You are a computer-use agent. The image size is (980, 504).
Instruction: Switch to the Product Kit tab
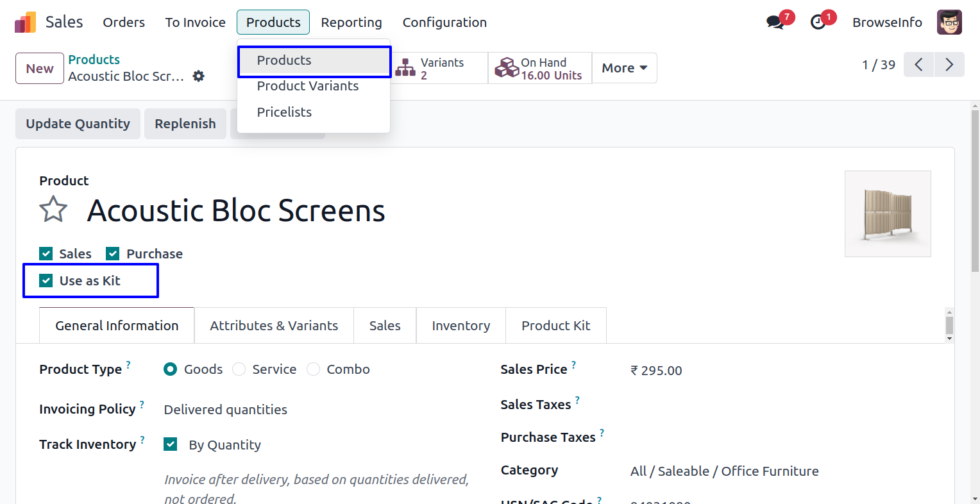coord(555,326)
